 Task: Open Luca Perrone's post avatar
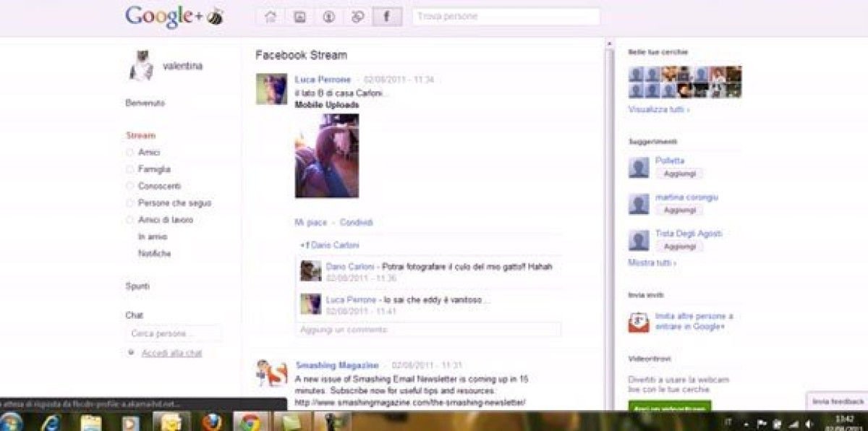(x=271, y=89)
